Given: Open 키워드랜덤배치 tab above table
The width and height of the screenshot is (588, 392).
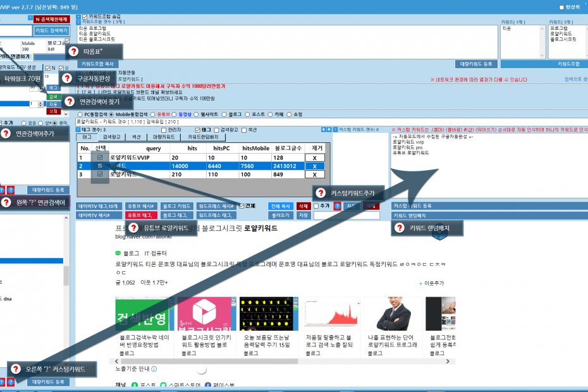Looking at the screenshot, I should click(203, 137).
